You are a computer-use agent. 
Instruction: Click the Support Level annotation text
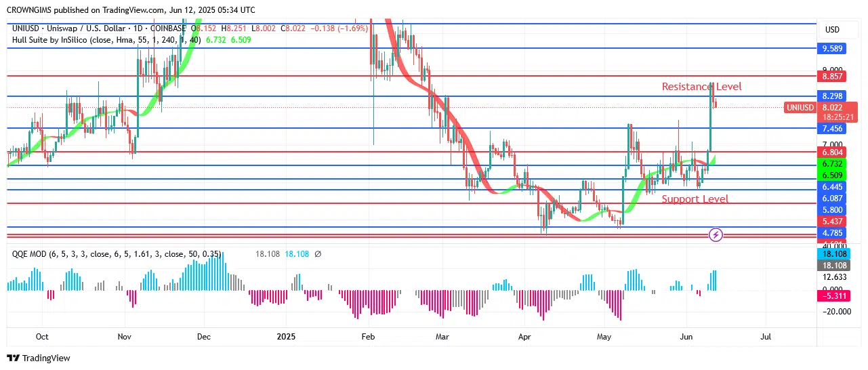pyautogui.click(x=695, y=199)
